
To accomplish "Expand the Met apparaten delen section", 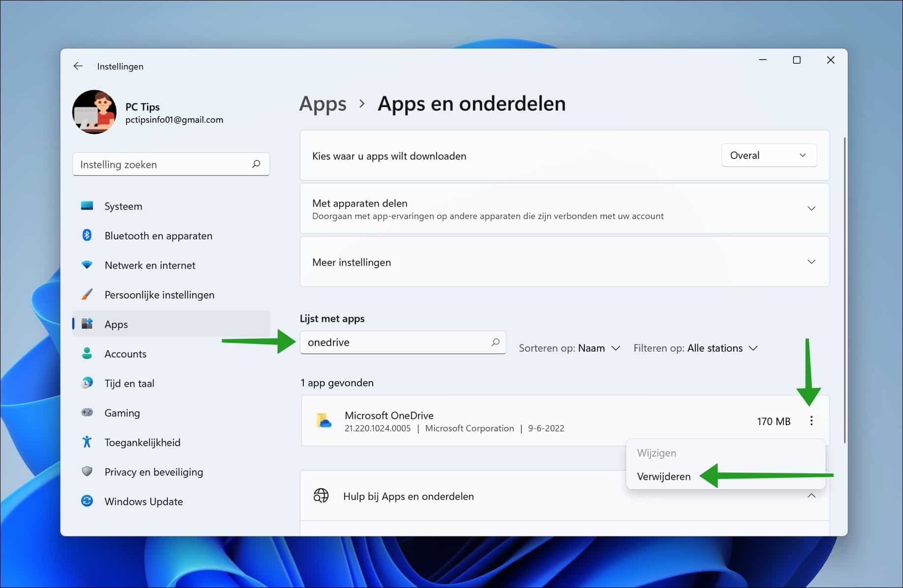I will coord(811,208).
